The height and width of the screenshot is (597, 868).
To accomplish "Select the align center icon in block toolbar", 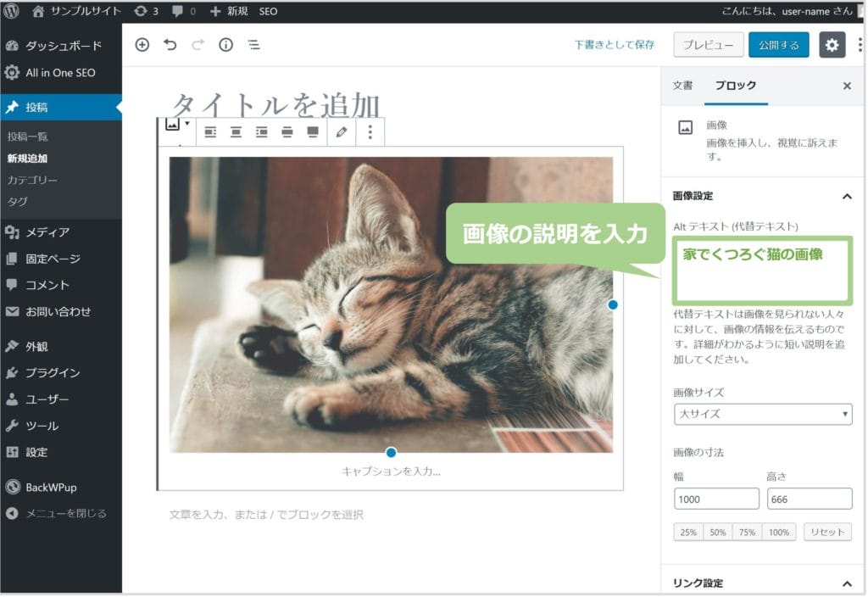I will pyautogui.click(x=236, y=131).
